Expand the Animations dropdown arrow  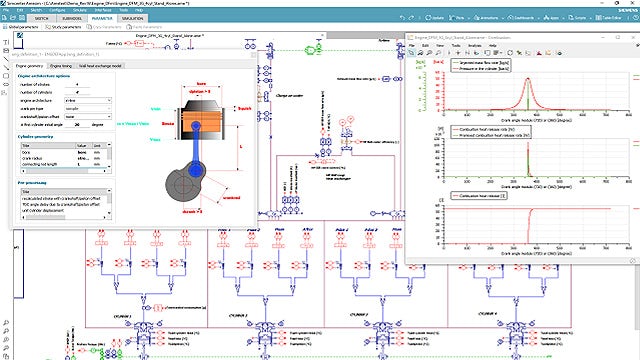point(502,18)
